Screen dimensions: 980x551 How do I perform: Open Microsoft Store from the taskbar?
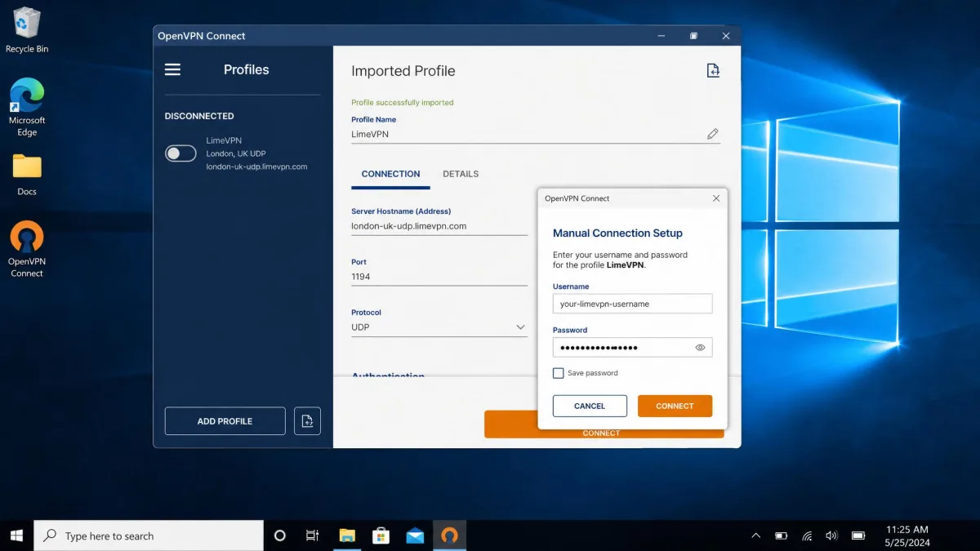[381, 535]
